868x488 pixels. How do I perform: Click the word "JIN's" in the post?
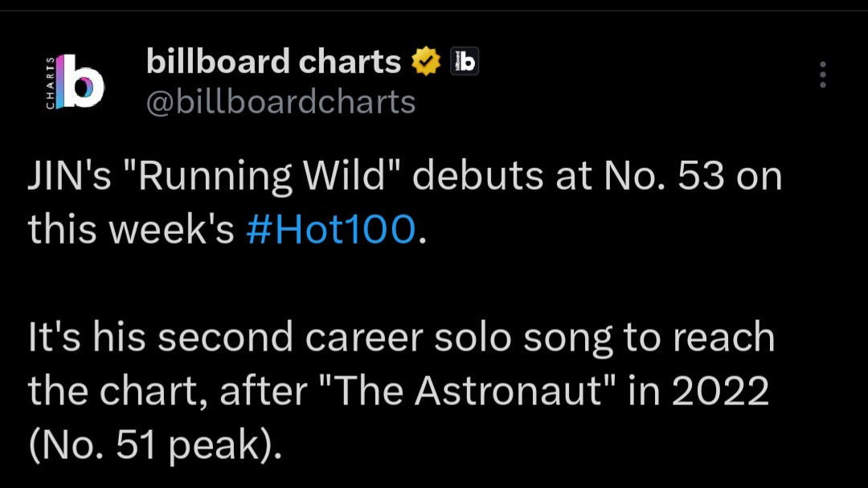click(69, 177)
